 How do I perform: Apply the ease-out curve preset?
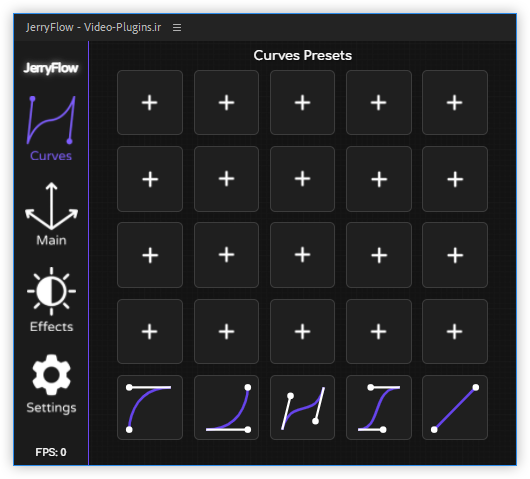(x=150, y=407)
